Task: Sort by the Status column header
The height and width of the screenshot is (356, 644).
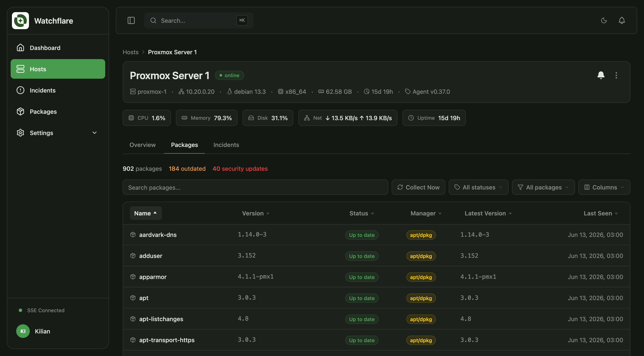Action: 362,213
